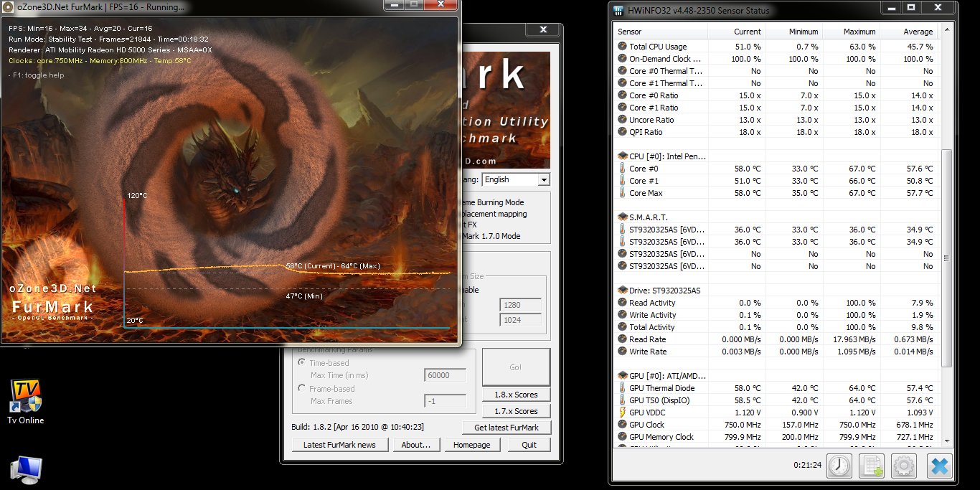Screen dimensions: 980x490
Task: Click the Average column header
Action: 909,32
